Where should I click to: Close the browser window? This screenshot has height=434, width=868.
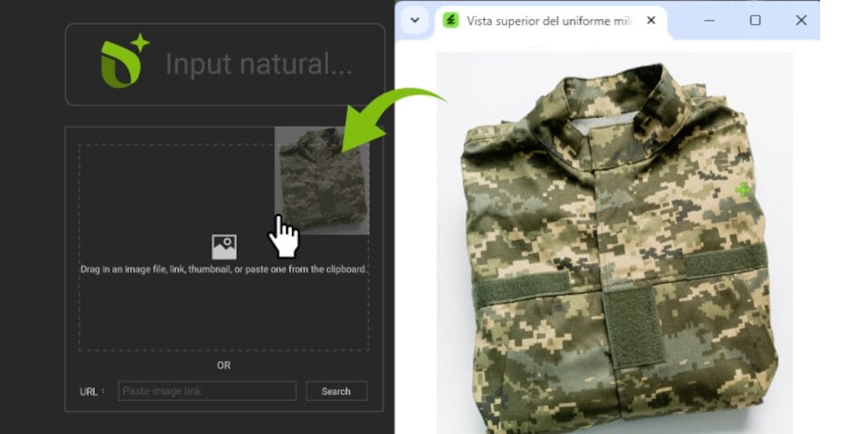click(x=800, y=20)
